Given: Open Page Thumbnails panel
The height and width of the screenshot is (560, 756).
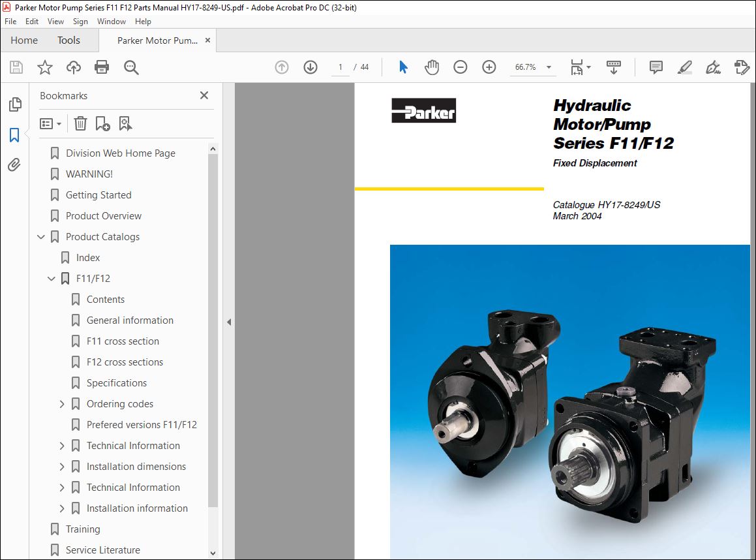Looking at the screenshot, I should click(x=15, y=104).
